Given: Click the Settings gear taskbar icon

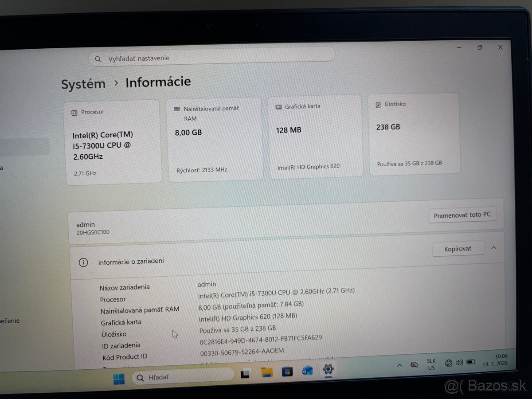Looking at the screenshot, I should point(328,369).
